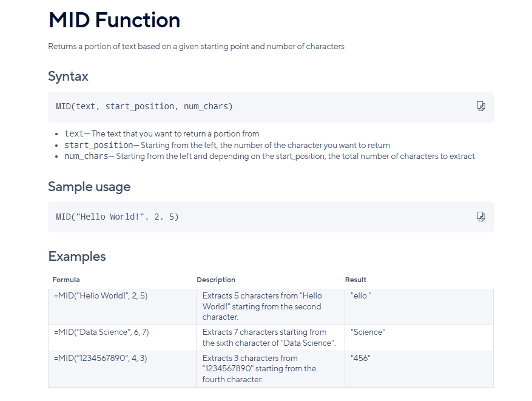
Task: Click the Formula column header
Action: (66, 280)
